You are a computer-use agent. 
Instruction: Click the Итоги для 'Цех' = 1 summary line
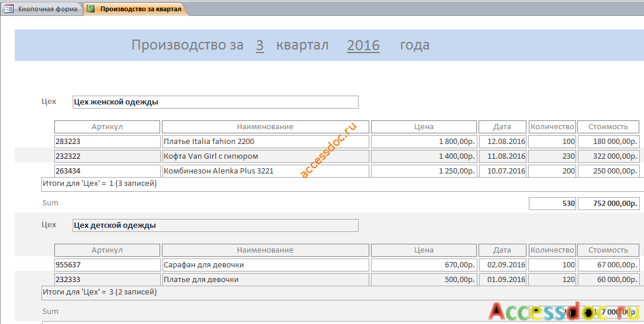coord(343,184)
